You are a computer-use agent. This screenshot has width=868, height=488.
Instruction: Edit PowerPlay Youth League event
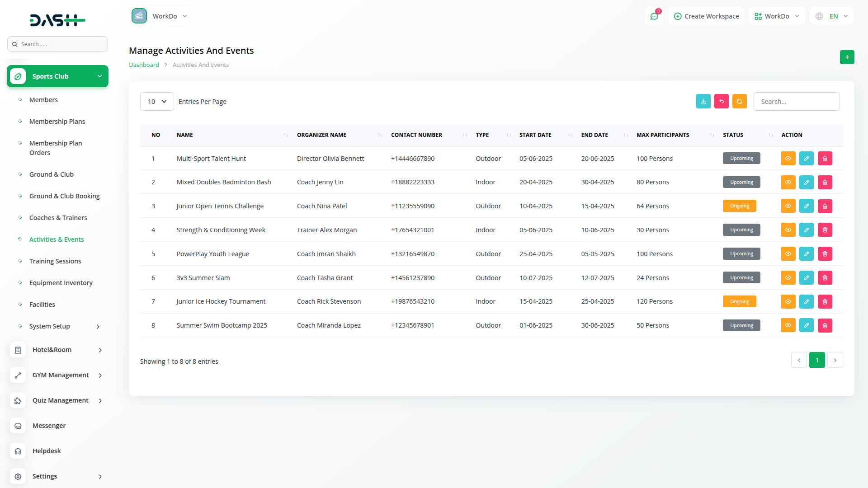807,254
